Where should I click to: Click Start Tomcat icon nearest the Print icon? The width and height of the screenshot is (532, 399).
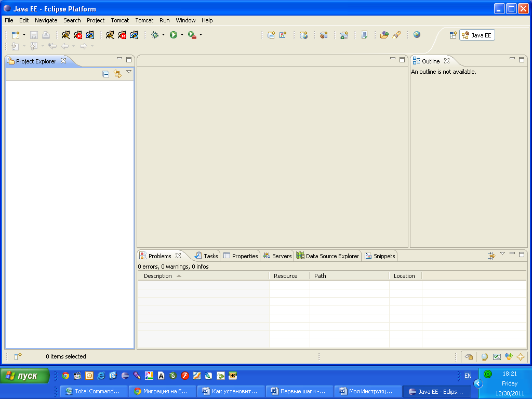(x=66, y=35)
